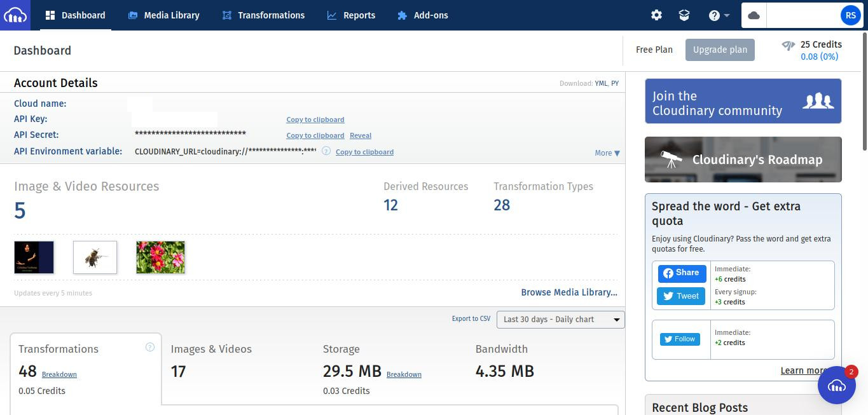Click the telescope Roadmap icon

pyautogui.click(x=671, y=159)
